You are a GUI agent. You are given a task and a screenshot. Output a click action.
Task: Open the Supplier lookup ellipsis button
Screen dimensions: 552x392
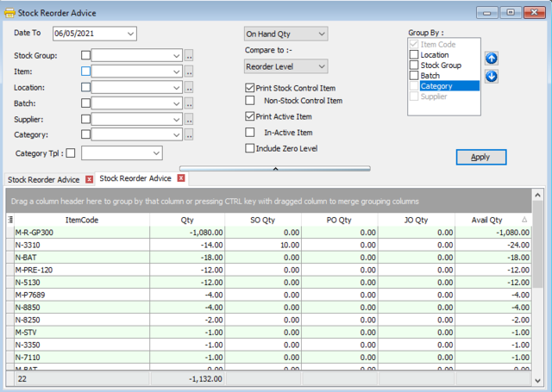coord(189,119)
